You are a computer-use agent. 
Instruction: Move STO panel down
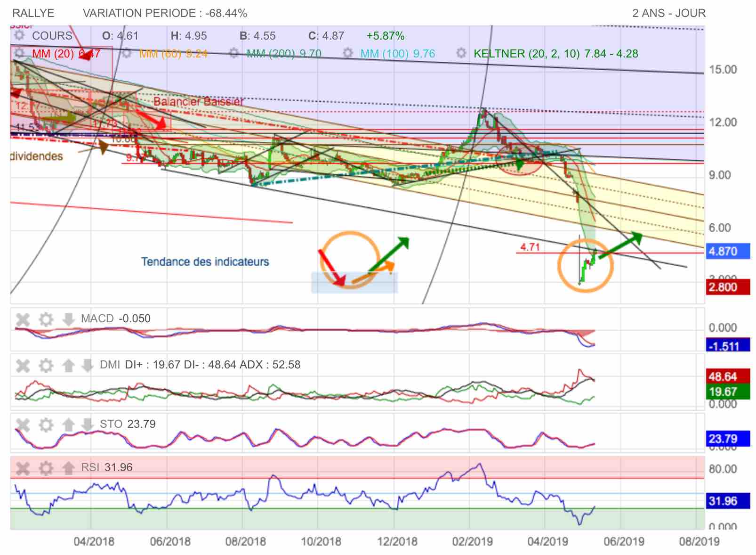(87, 425)
